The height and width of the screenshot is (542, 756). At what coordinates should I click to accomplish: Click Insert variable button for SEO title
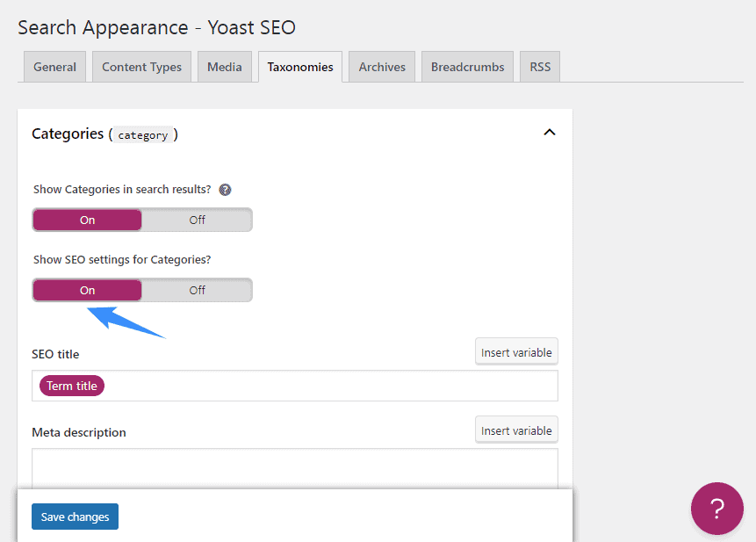tap(516, 352)
